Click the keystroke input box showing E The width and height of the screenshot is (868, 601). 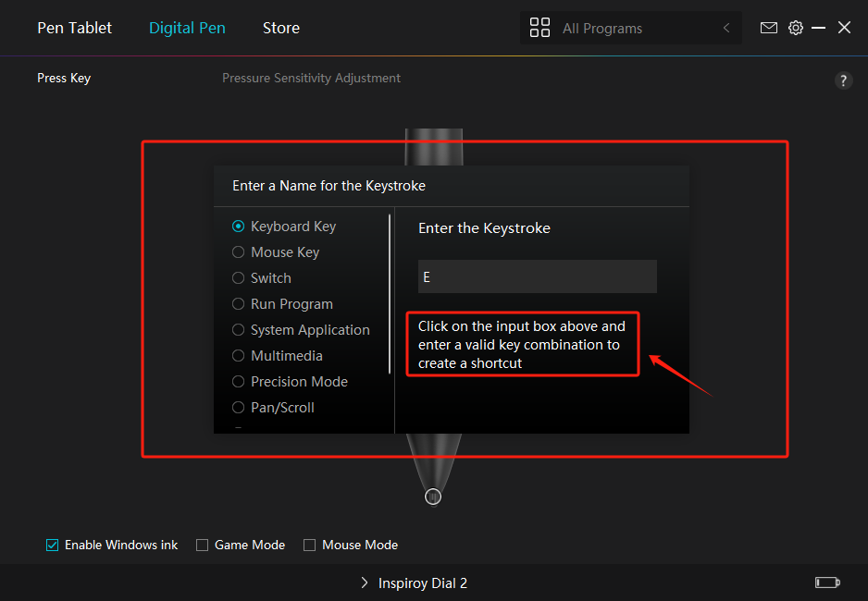pos(538,276)
